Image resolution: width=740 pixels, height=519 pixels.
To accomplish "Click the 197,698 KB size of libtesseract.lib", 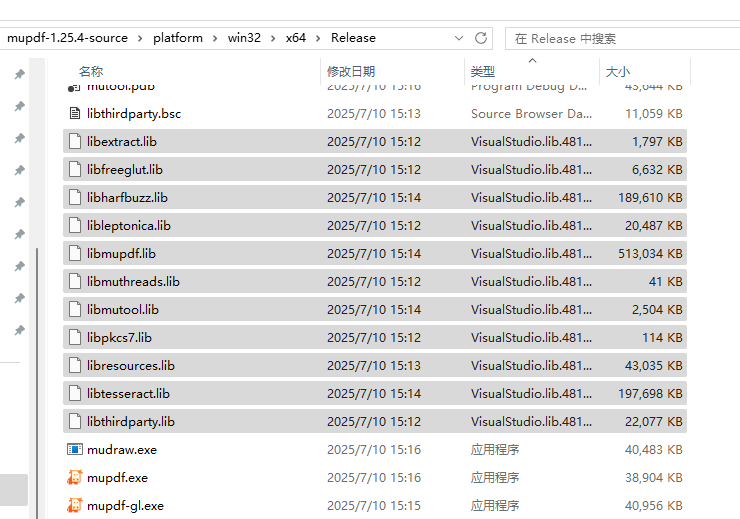I will point(650,393).
